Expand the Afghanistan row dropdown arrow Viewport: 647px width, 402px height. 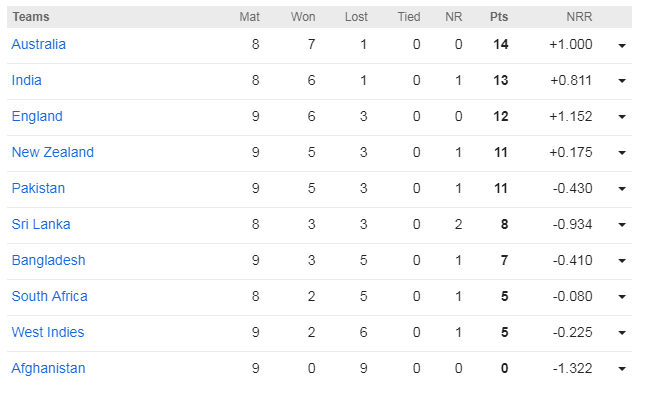tap(622, 370)
